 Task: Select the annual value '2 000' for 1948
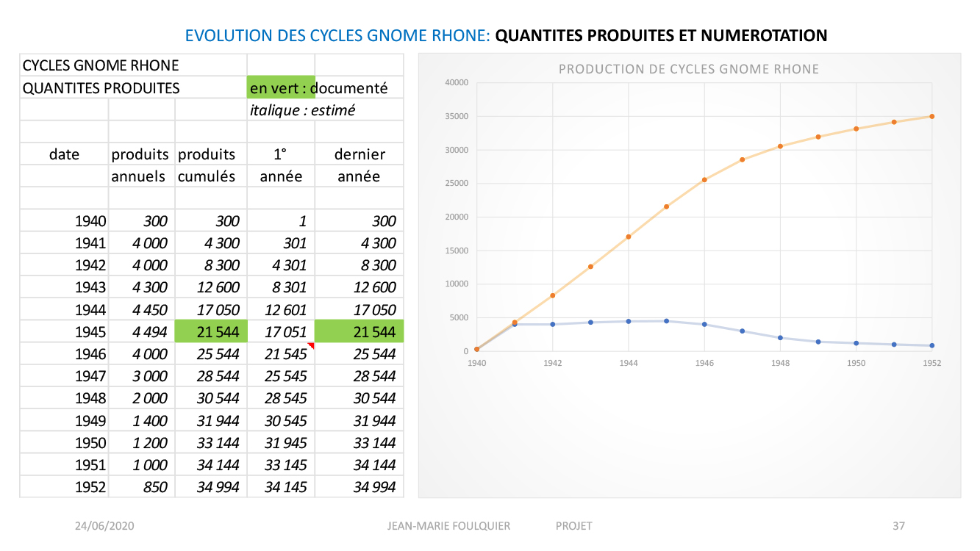click(x=141, y=398)
